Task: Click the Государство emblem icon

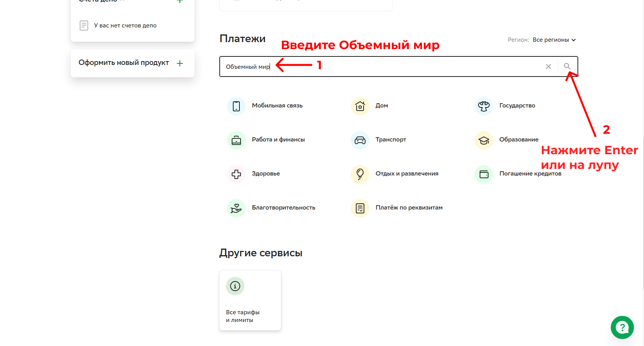Action: tap(484, 106)
